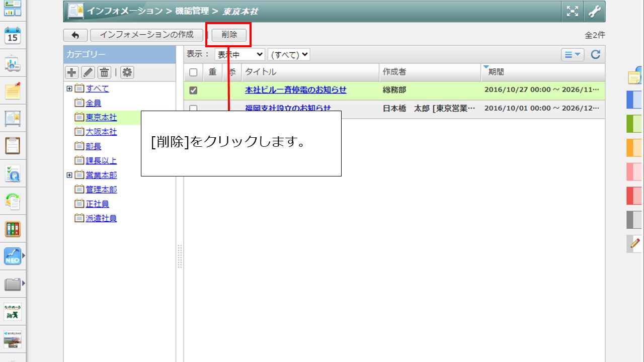Reload the list with the refresh icon
644x362 pixels.
click(x=596, y=55)
